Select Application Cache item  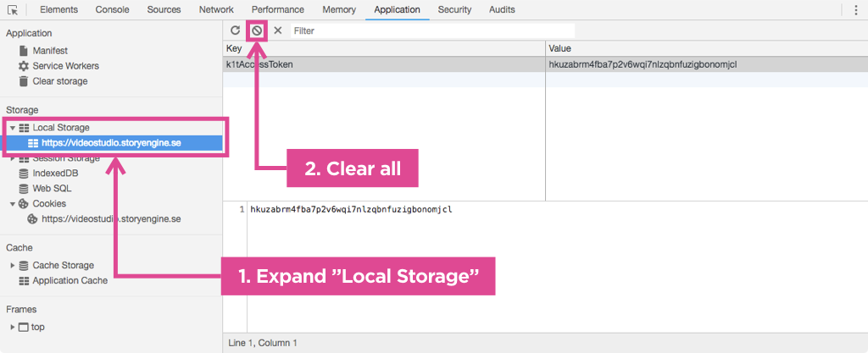pos(70,281)
